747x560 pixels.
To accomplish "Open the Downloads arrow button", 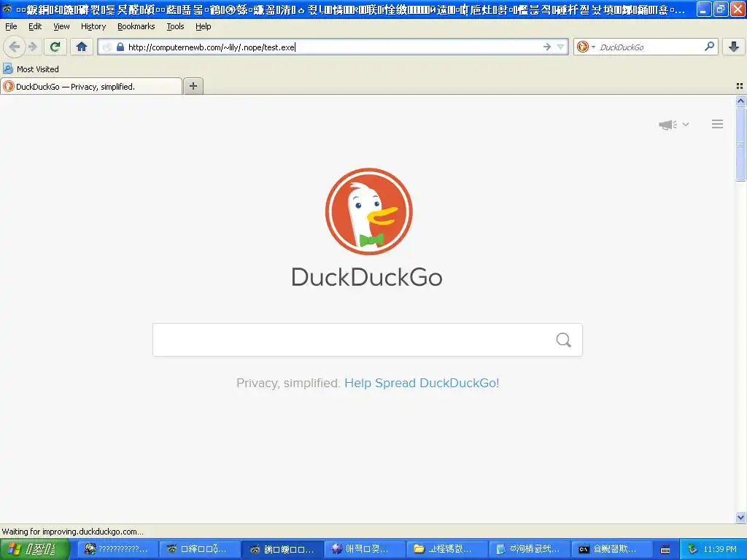I will 734,47.
